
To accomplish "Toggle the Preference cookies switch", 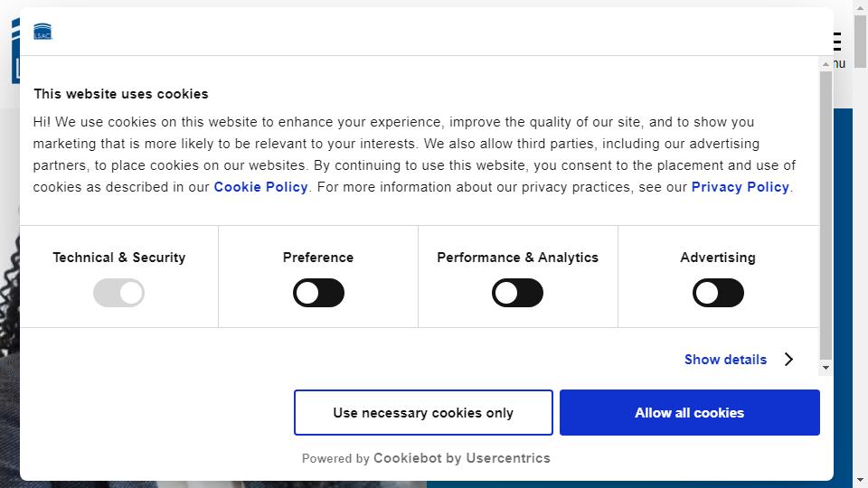I will pyautogui.click(x=318, y=293).
